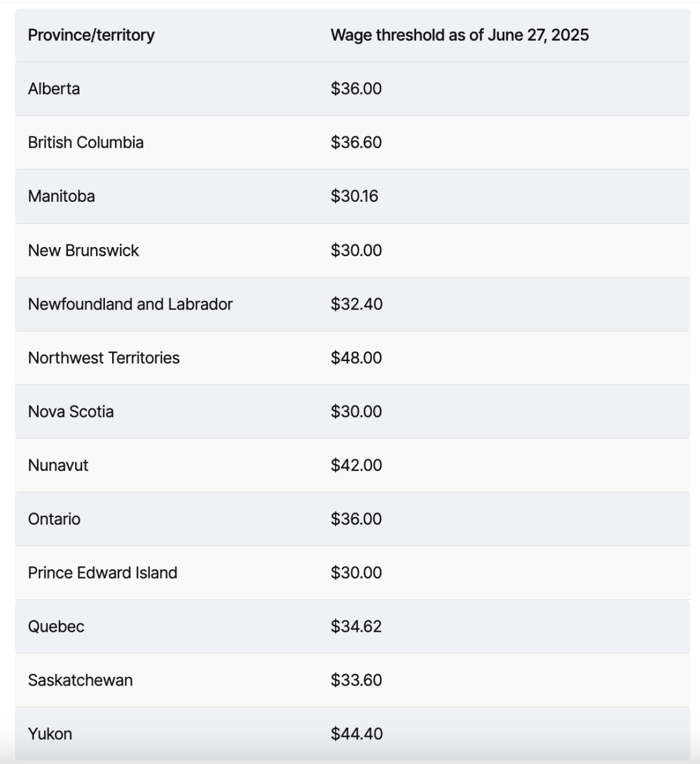Click British Columbia province name
Screen dimensions: 700x764
tap(86, 143)
